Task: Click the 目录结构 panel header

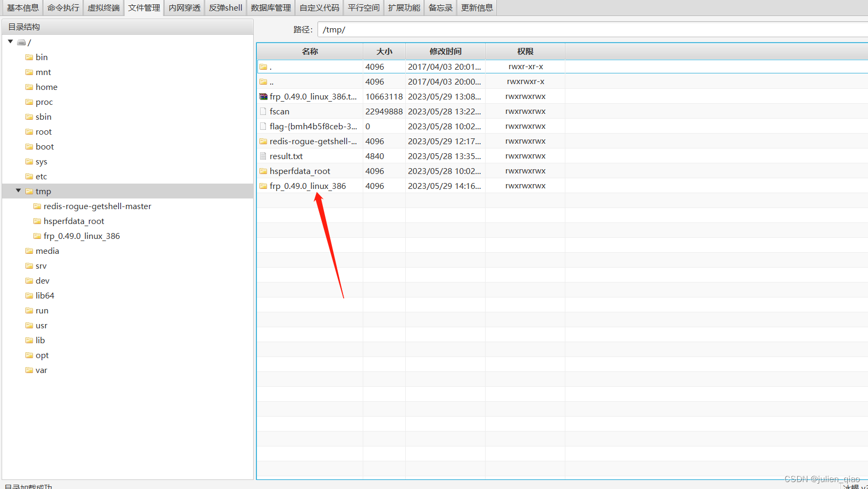Action: [128, 27]
